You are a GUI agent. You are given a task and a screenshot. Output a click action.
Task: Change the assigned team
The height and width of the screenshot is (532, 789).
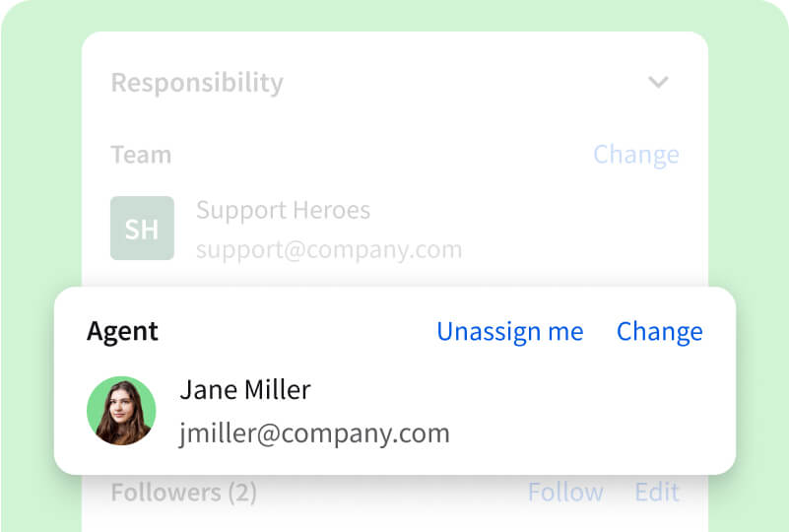(x=635, y=155)
